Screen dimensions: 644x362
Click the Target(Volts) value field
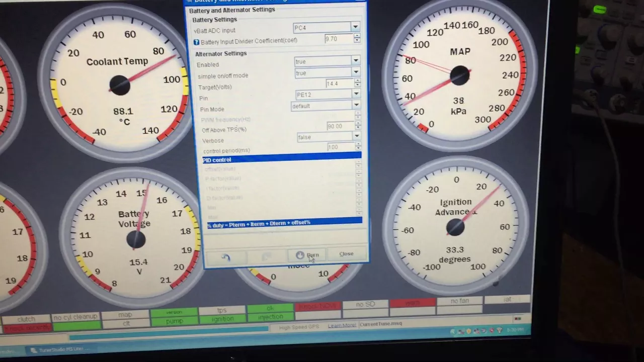[340, 83]
